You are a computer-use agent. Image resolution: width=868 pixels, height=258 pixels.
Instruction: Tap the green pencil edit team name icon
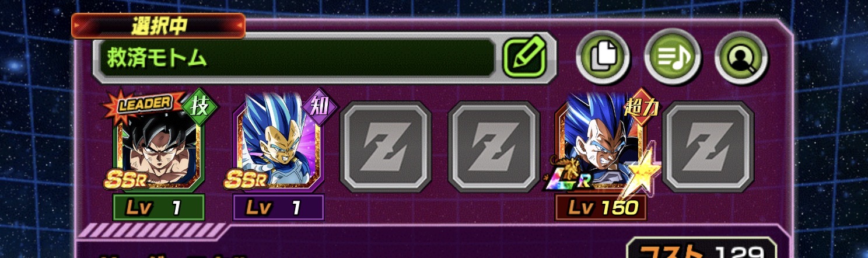[524, 57]
